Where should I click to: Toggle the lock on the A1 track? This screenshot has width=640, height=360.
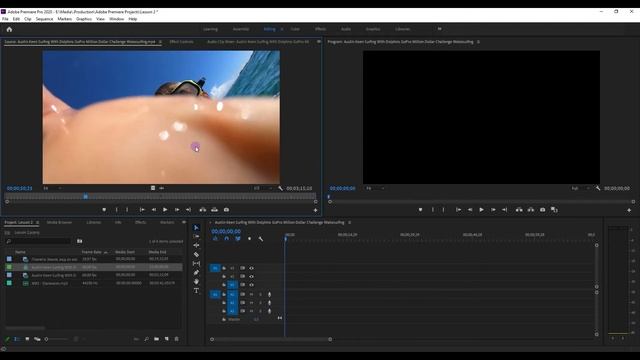(224, 294)
